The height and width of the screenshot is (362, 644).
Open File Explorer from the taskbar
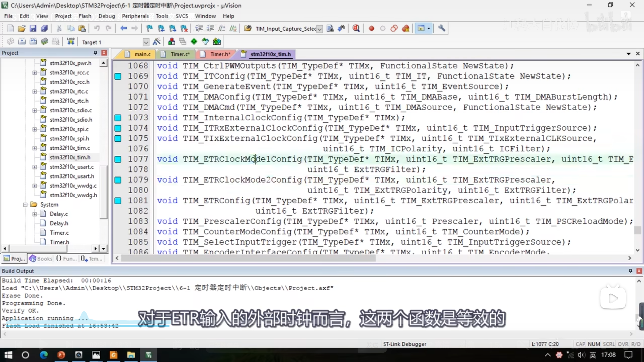click(131, 355)
